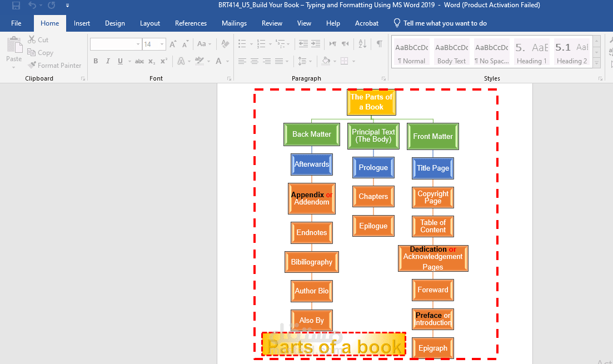Screen dimensions: 613x364
Task: Open the Borders dropdown arrow
Action: pyautogui.click(x=354, y=61)
